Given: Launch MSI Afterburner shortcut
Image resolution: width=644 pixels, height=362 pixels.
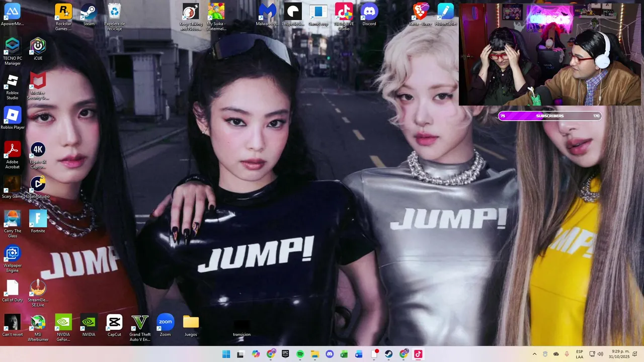Looking at the screenshot, I should point(38,328).
